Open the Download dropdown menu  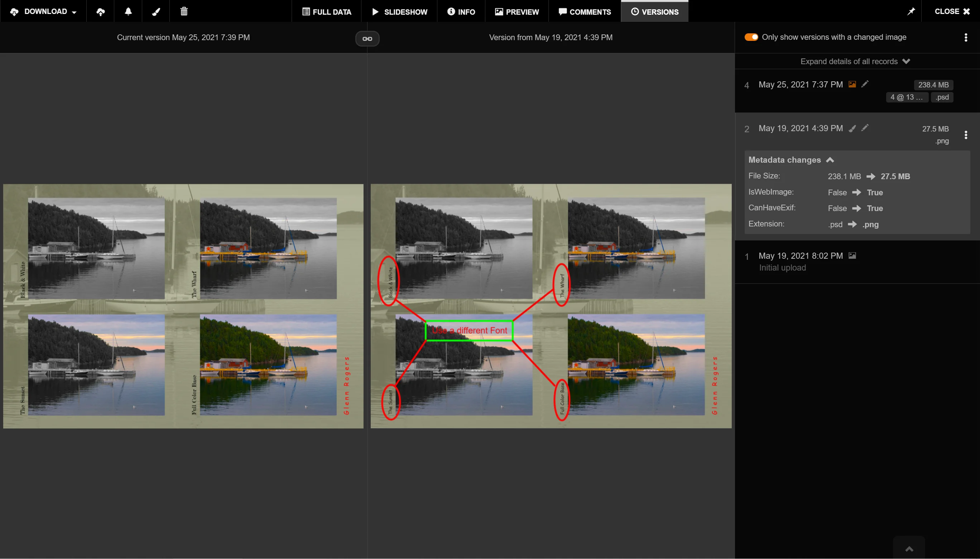[x=43, y=11]
